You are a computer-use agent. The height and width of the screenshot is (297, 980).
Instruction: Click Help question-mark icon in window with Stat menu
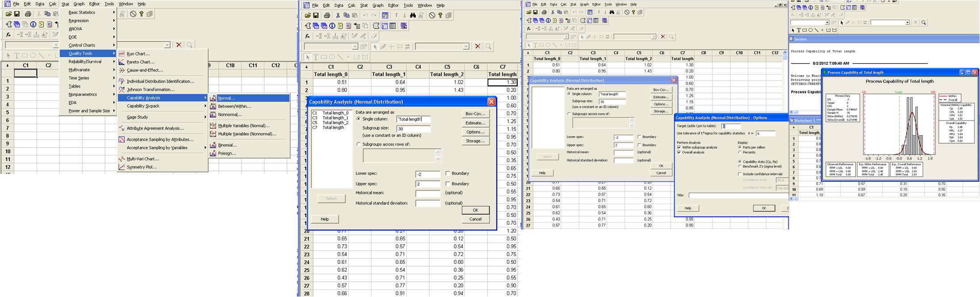[x=141, y=14]
